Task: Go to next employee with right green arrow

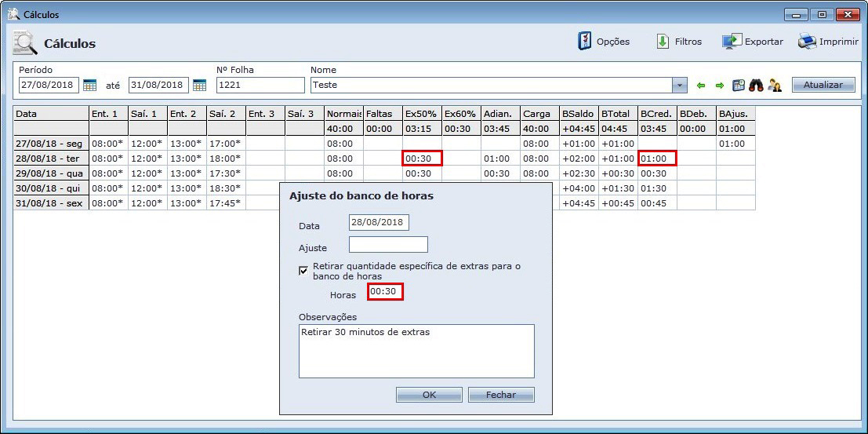Action: [719, 86]
